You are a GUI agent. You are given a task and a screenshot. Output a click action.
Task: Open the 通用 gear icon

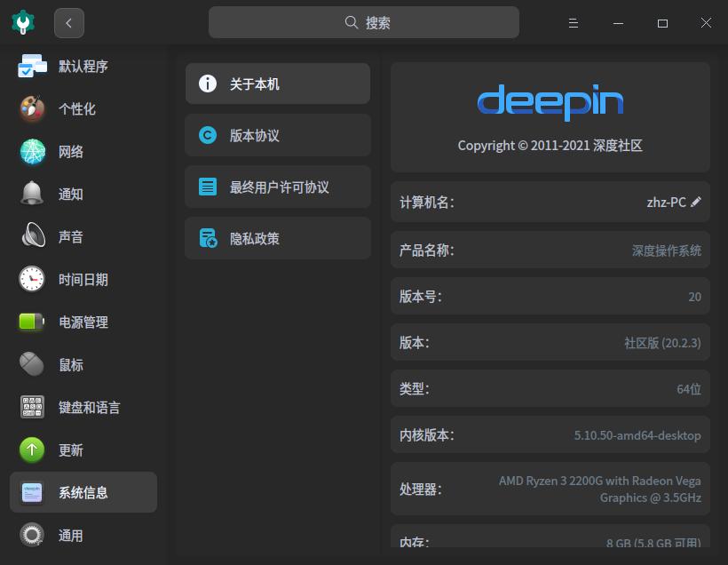coord(32,535)
